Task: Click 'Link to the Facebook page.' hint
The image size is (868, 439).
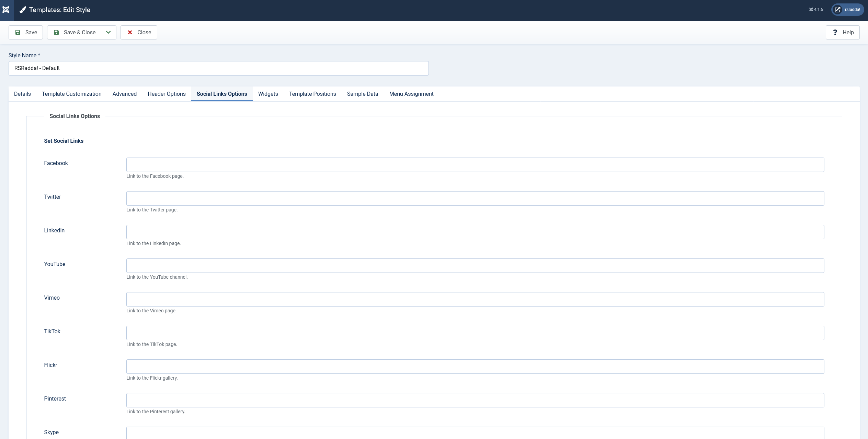Action: click(x=155, y=176)
